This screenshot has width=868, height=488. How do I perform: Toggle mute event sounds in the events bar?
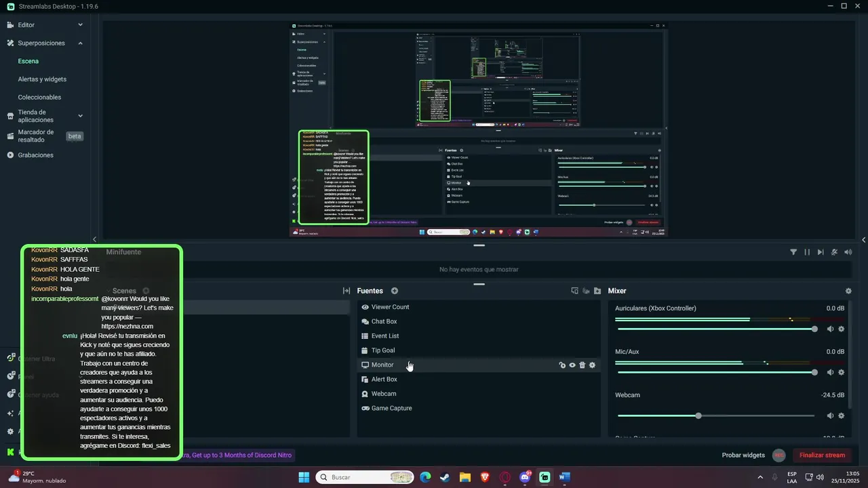834,252
